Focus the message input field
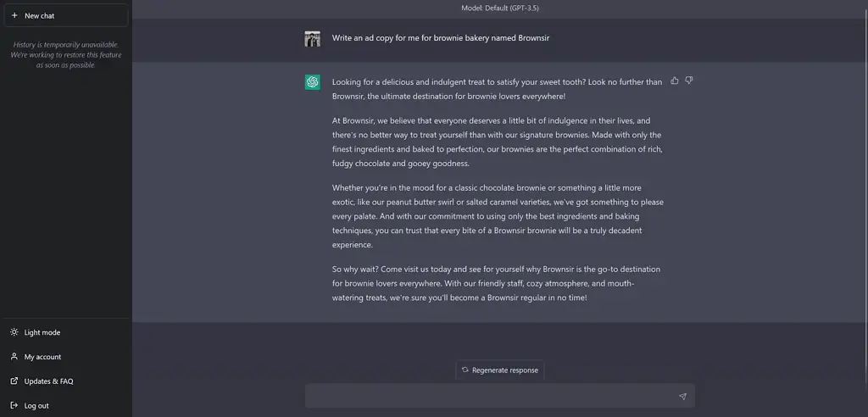The width and height of the screenshot is (868, 417). click(492, 396)
